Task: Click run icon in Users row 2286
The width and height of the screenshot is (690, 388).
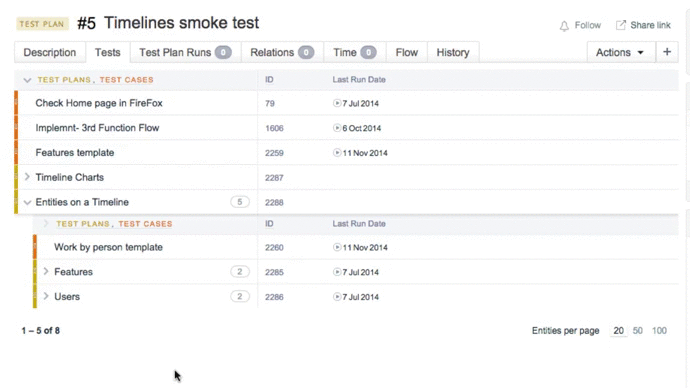Action: pyautogui.click(x=337, y=296)
